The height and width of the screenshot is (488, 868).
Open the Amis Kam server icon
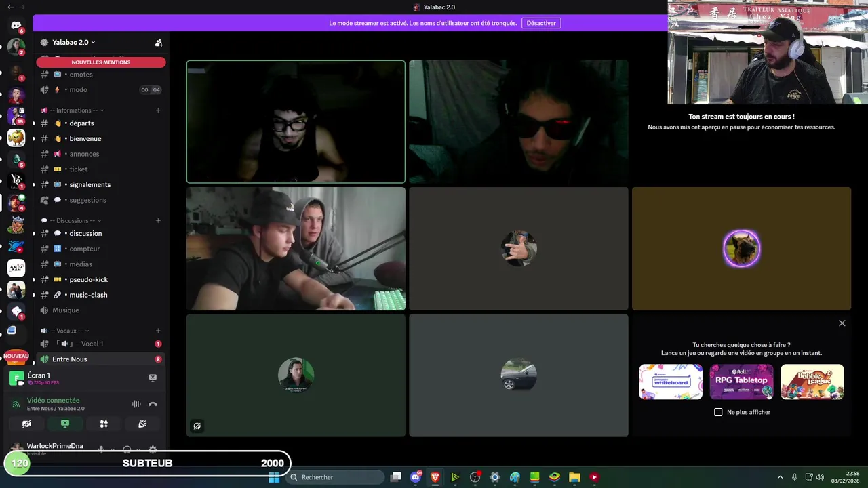tap(16, 268)
